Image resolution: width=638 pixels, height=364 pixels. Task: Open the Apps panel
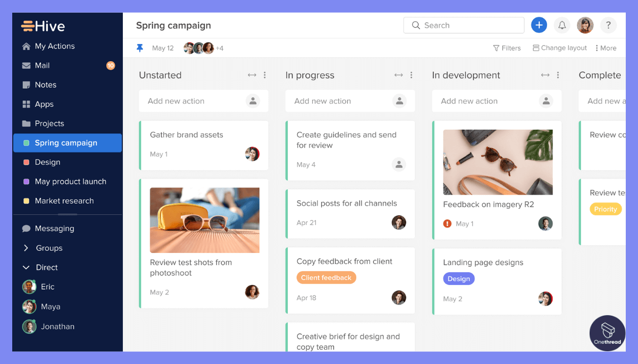(45, 104)
